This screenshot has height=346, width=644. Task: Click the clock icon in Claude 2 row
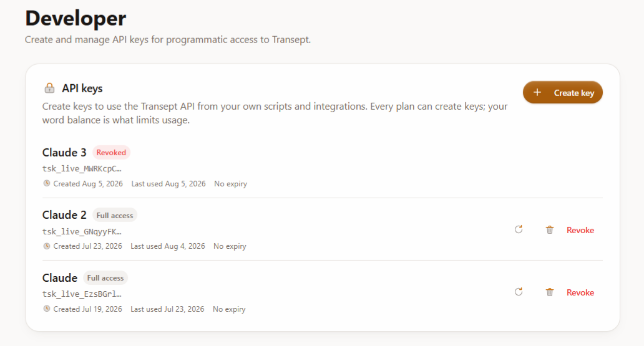47,246
